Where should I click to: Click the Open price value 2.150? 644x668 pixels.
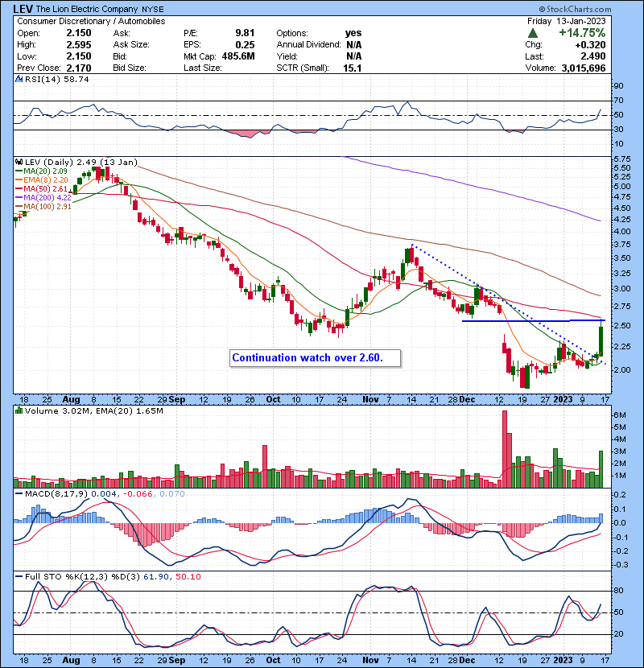click(79, 33)
